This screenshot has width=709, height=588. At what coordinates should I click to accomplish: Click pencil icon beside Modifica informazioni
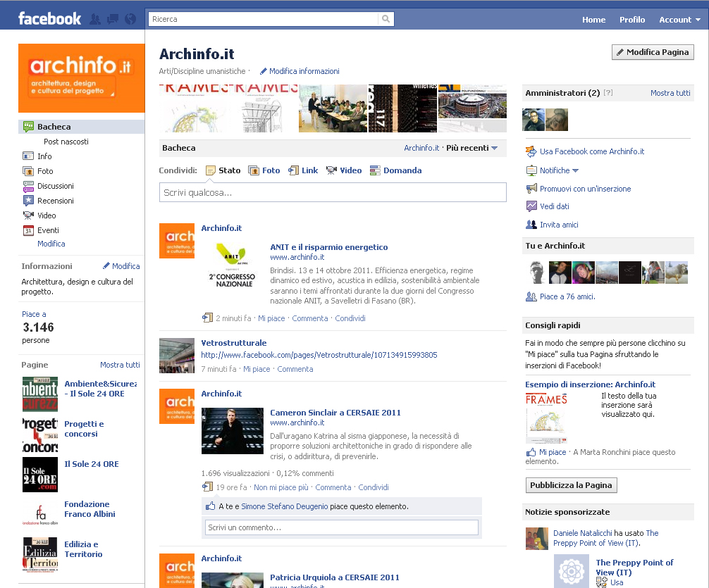pos(263,71)
